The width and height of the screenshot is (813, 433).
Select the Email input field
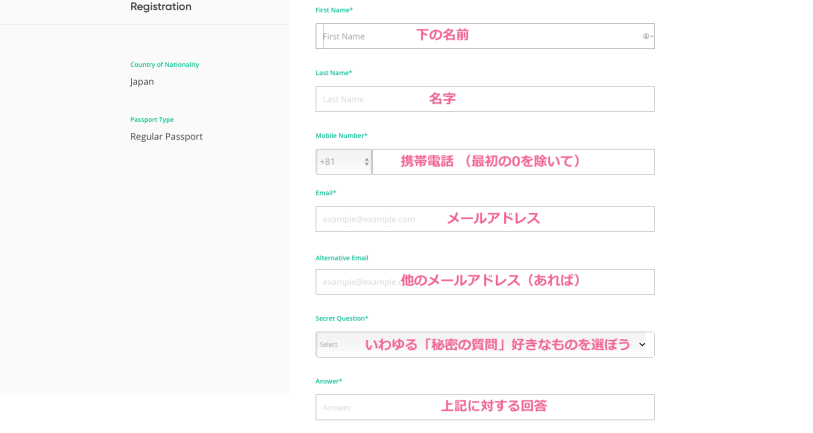(x=485, y=219)
